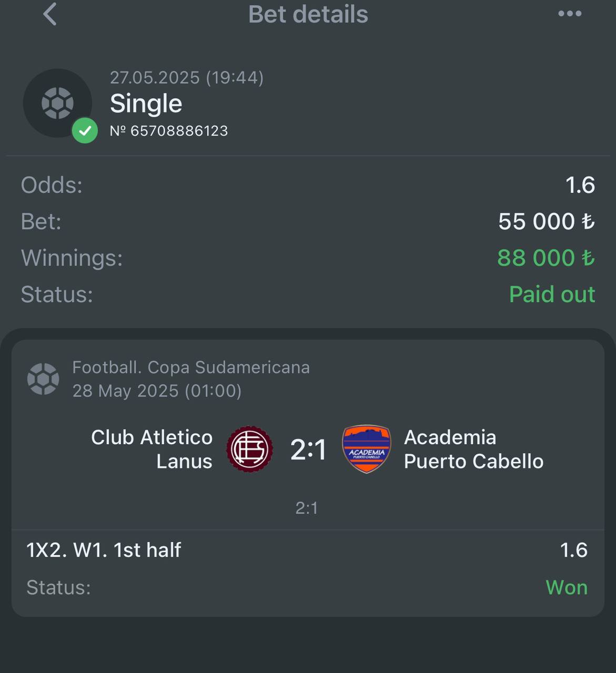Open the three-dot more options menu
The height and width of the screenshot is (673, 616).
point(570,14)
